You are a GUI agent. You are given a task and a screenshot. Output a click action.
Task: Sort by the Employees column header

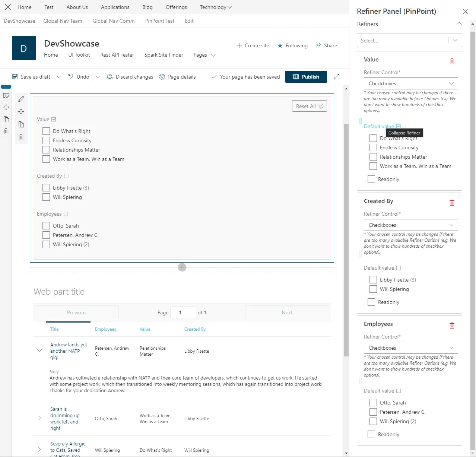point(105,329)
